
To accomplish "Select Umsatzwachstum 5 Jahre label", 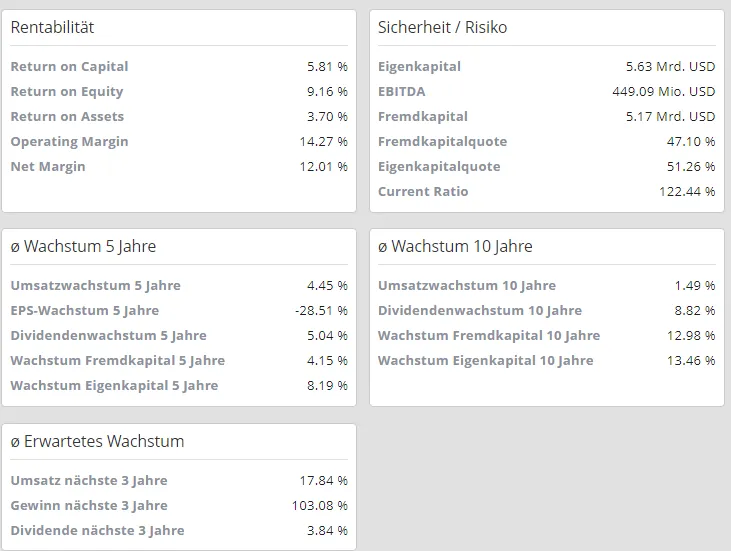I will (x=96, y=285).
